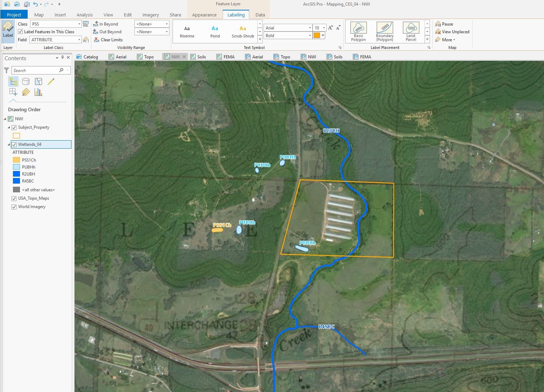Collapse the NWI map tree node
Viewport: 544px width, 392px height.
[x=5, y=119]
